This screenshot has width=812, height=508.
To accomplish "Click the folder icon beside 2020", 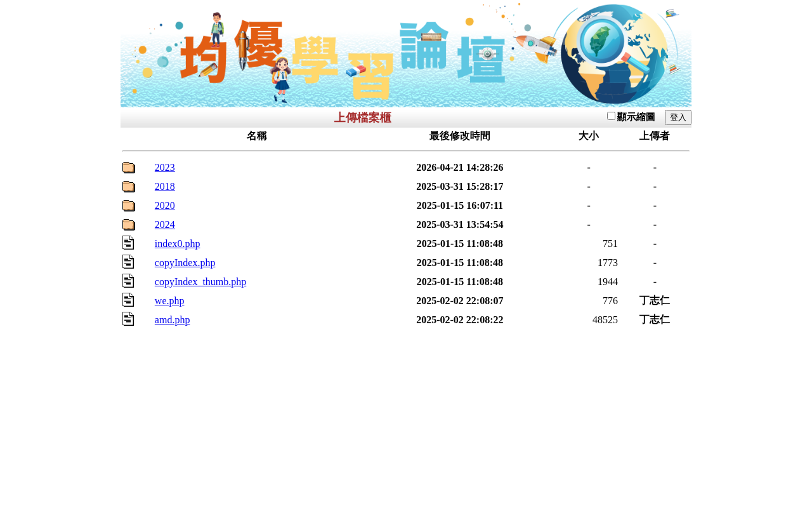I will (x=129, y=206).
